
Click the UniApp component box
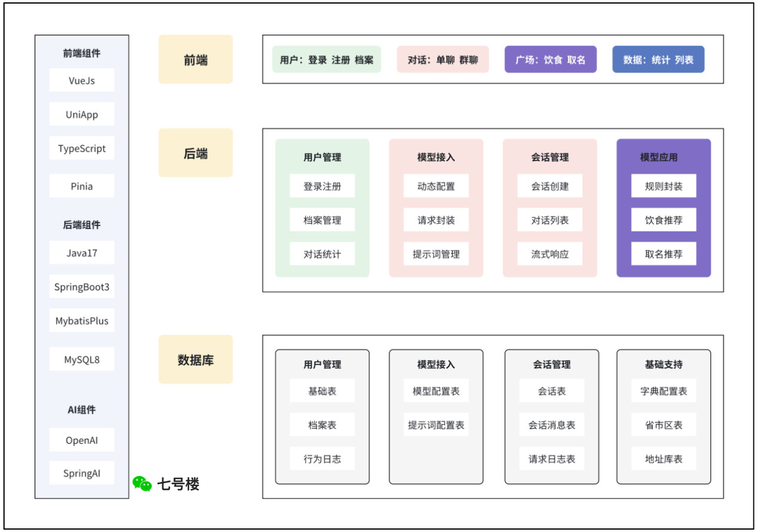(82, 115)
